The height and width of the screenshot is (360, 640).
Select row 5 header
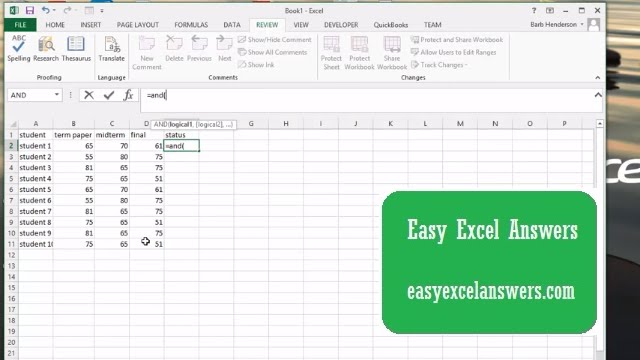11,178
